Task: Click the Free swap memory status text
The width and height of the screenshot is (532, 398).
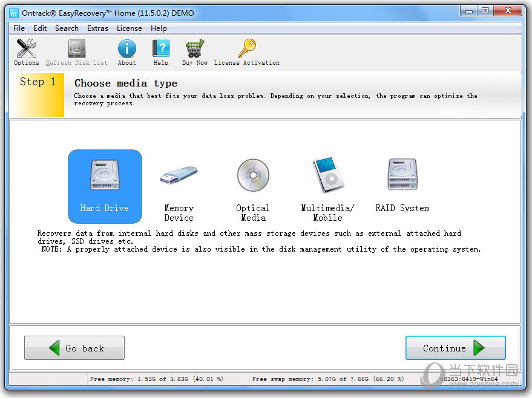Action: [328, 379]
